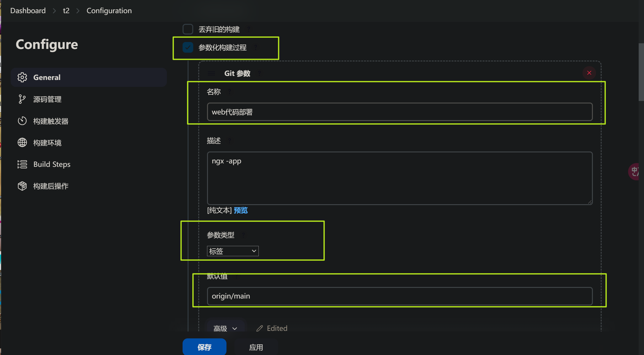Open the t2 breadcrumb item
Image resolution: width=644 pixels, height=355 pixels.
(66, 11)
